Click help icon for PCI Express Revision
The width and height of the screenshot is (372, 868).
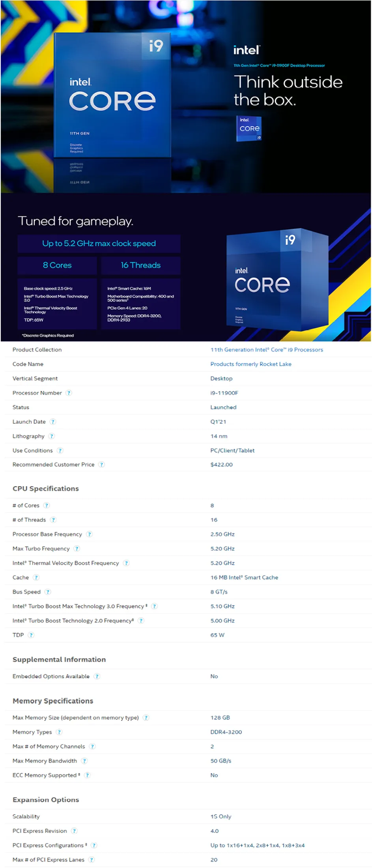[74, 831]
